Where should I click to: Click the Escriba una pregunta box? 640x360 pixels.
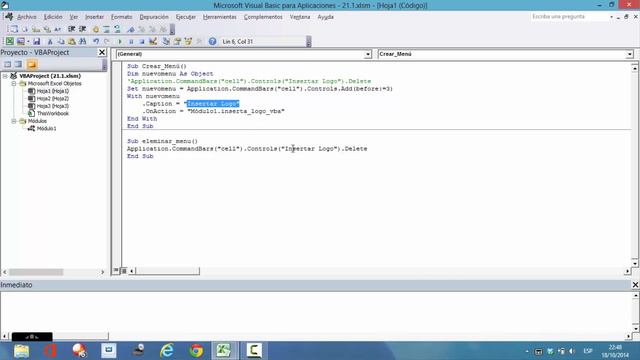pos(569,17)
